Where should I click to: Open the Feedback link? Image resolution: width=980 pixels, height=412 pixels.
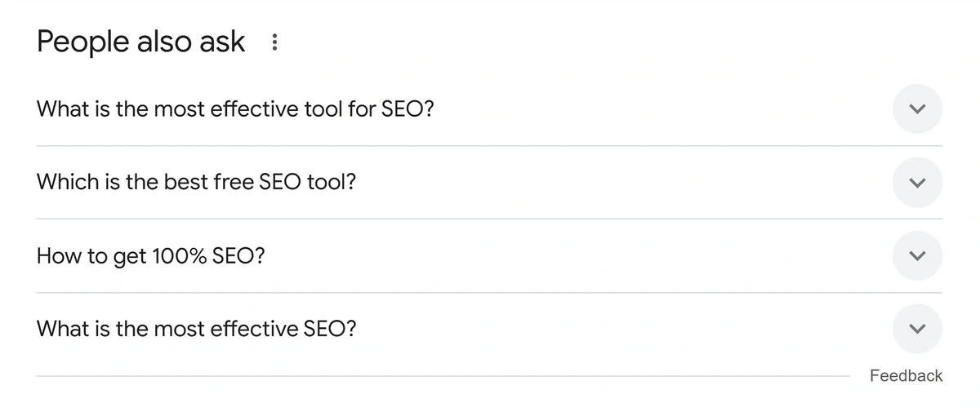click(x=906, y=376)
